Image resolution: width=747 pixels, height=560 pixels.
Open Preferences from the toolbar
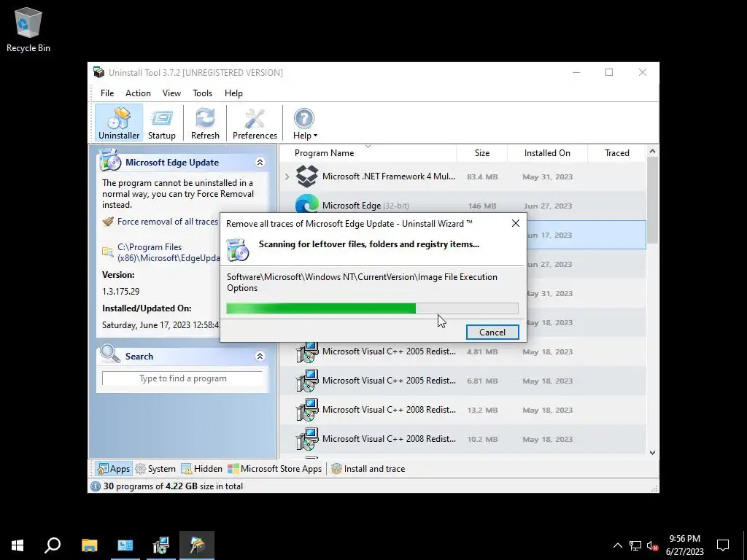pyautogui.click(x=255, y=123)
